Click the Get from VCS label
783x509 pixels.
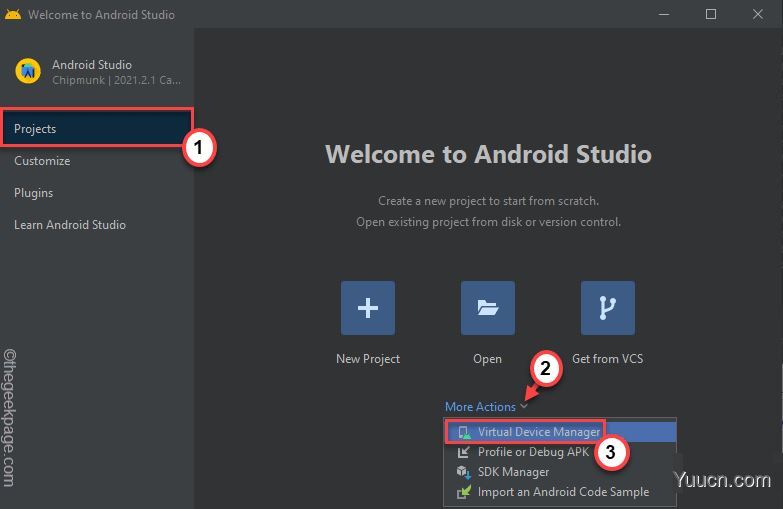point(607,359)
